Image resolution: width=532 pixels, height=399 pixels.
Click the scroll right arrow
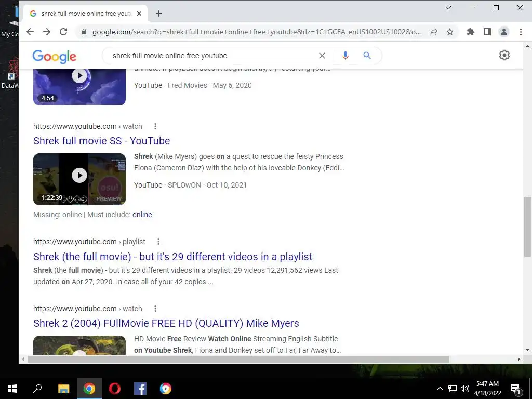point(519,359)
